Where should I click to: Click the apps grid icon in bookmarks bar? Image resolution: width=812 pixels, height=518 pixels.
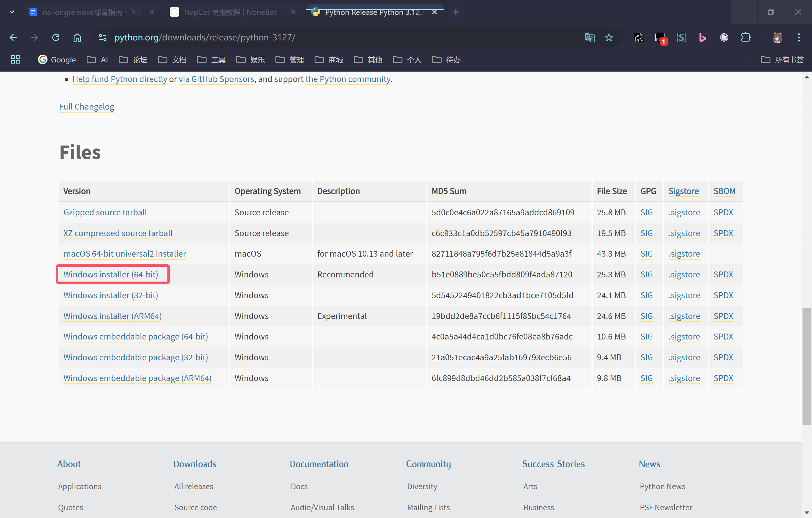(15, 60)
